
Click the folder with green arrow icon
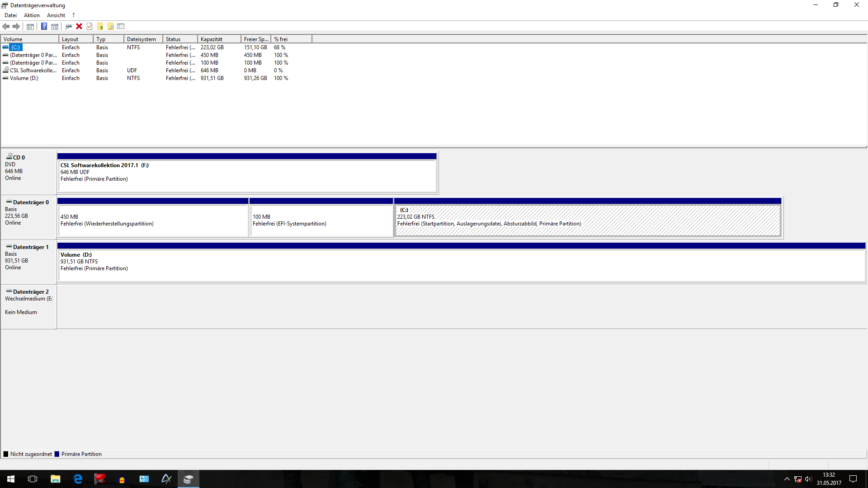[x=100, y=26]
